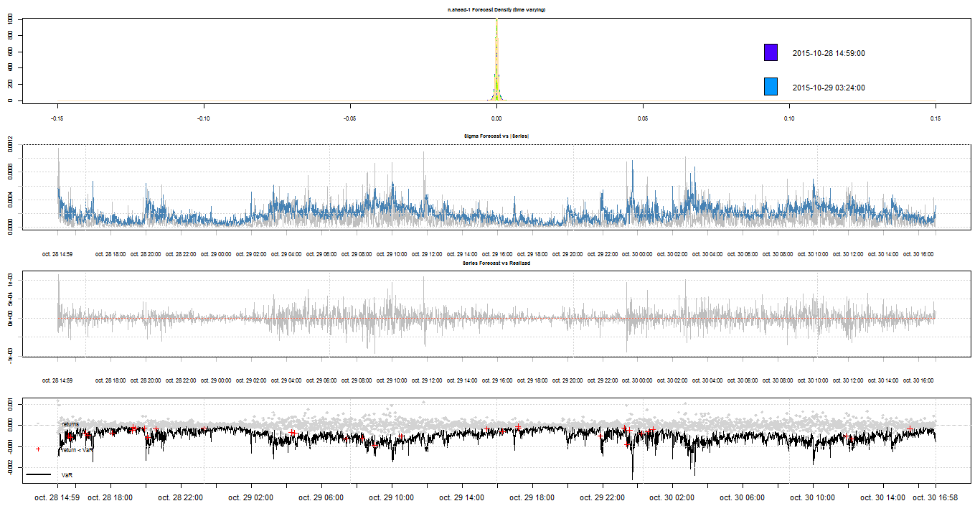Click the 'Series Forecast vs Realized' title
This screenshot has width=980, height=506.
(x=496, y=263)
